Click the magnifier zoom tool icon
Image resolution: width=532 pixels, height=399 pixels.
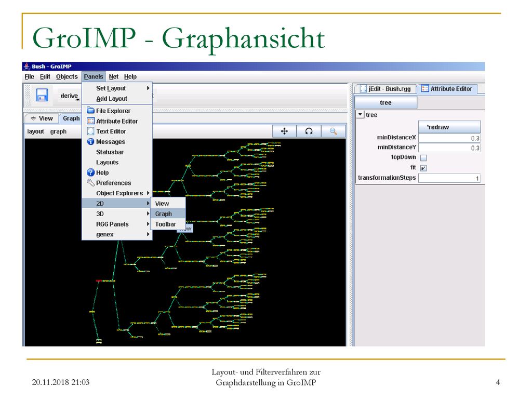pos(333,131)
